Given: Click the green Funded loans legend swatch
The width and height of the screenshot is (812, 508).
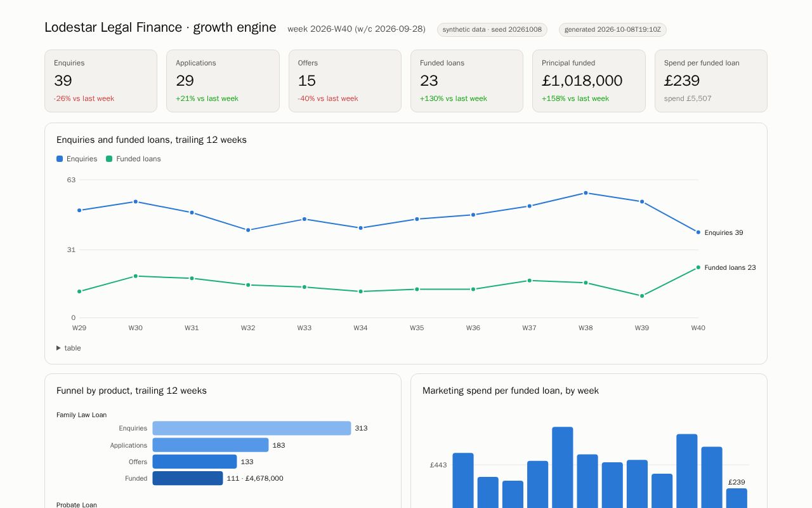Looking at the screenshot, I should click(109, 159).
